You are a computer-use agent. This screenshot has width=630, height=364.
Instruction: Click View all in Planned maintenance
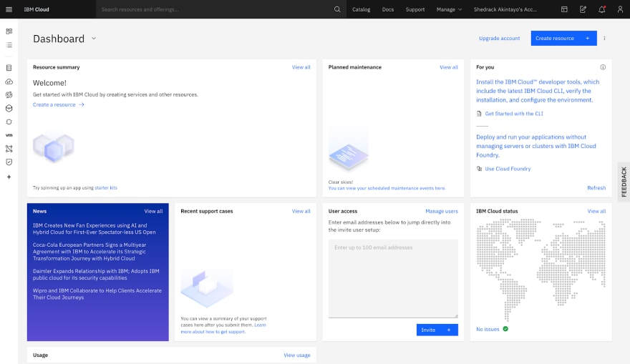449,67
